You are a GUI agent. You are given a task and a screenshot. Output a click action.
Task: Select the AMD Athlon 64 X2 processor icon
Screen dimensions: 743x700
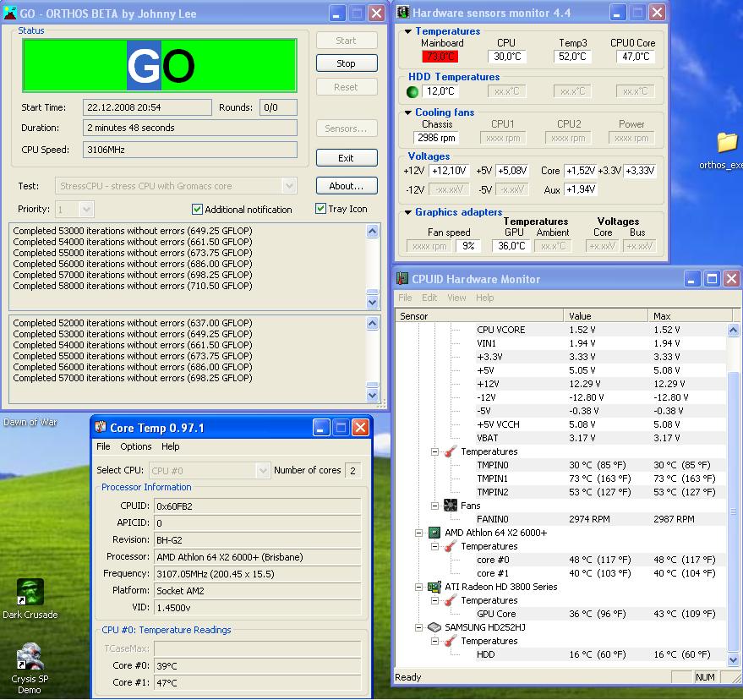(434, 533)
